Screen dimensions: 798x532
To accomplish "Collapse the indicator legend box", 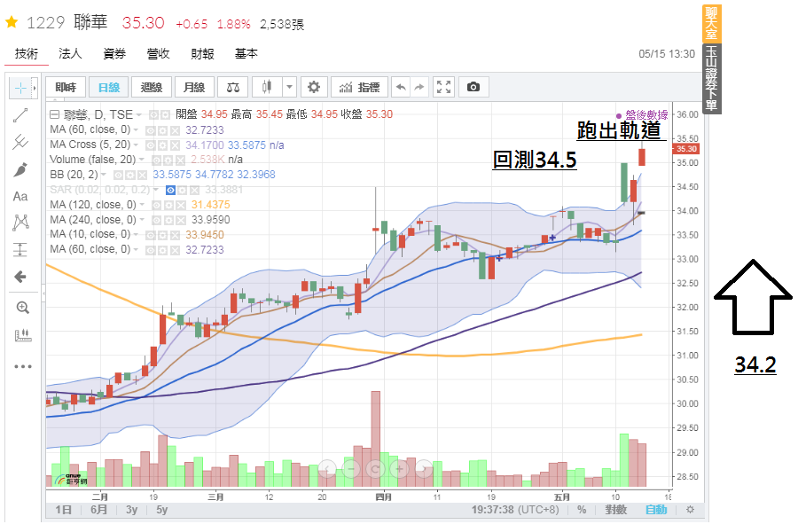I will pyautogui.click(x=54, y=114).
